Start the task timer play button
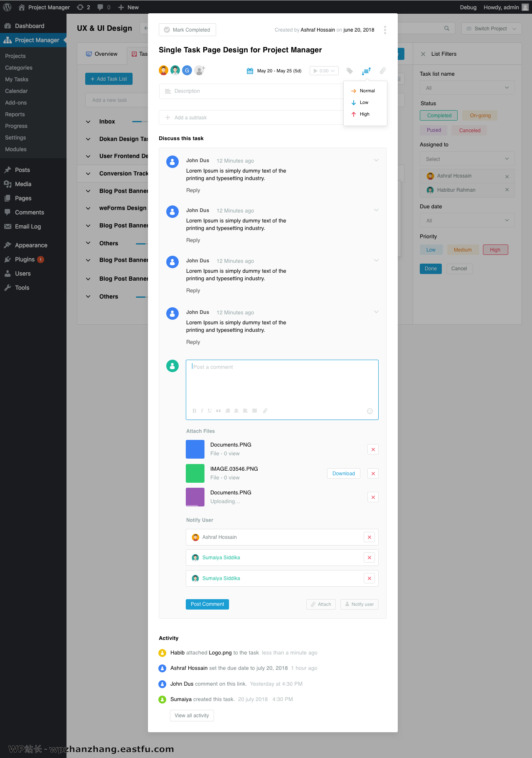 coord(316,71)
